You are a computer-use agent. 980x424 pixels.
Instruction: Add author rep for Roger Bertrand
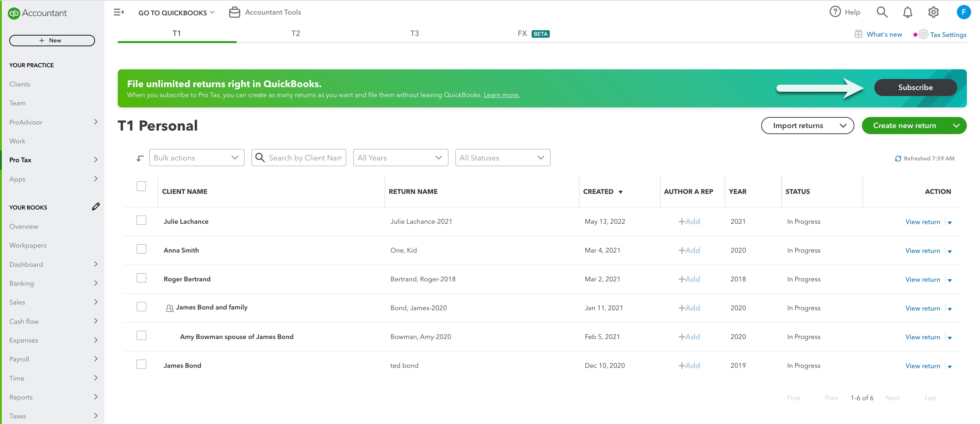tap(689, 279)
